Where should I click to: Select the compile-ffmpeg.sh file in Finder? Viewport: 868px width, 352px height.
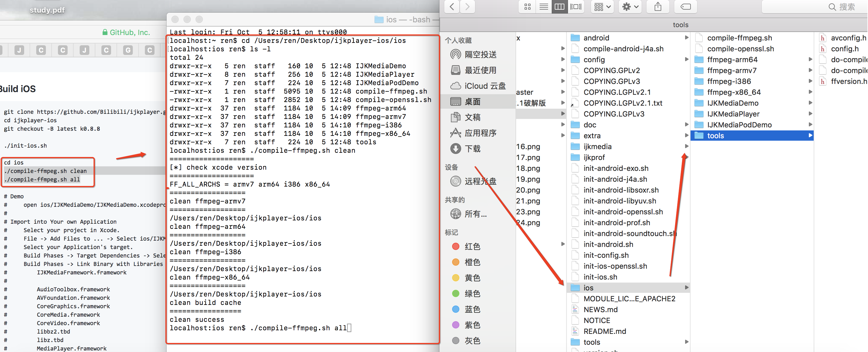739,38
